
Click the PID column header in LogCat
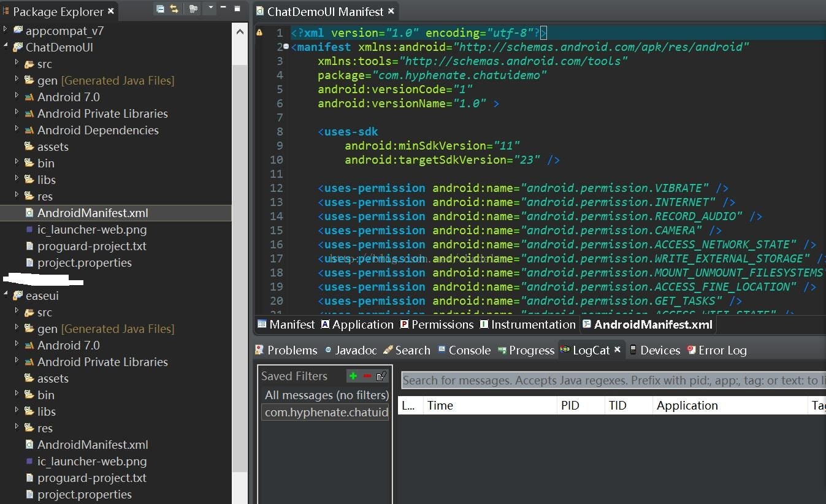tap(579, 405)
